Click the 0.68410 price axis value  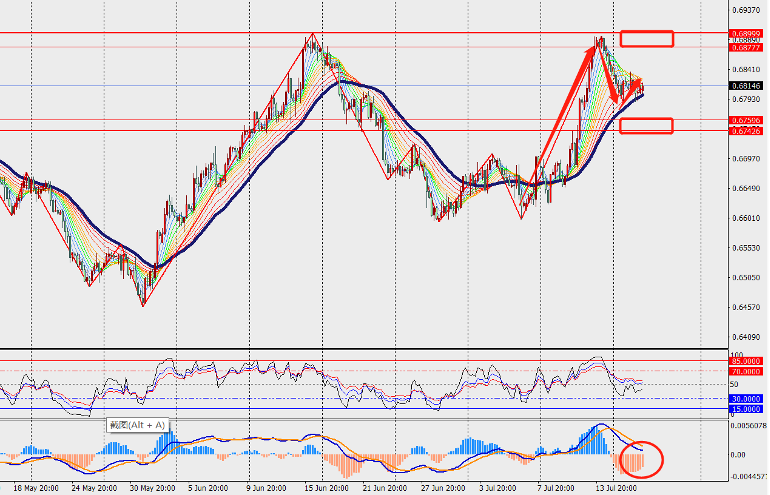(x=746, y=70)
